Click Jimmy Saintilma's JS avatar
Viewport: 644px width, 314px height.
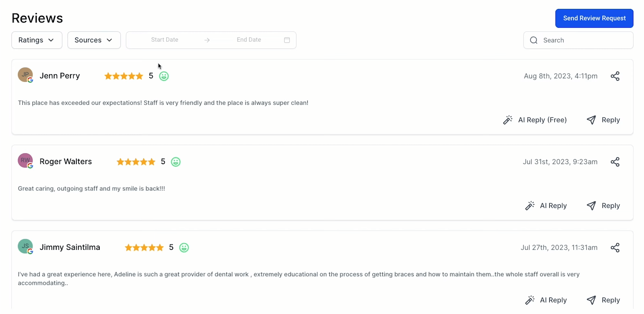coord(25,246)
